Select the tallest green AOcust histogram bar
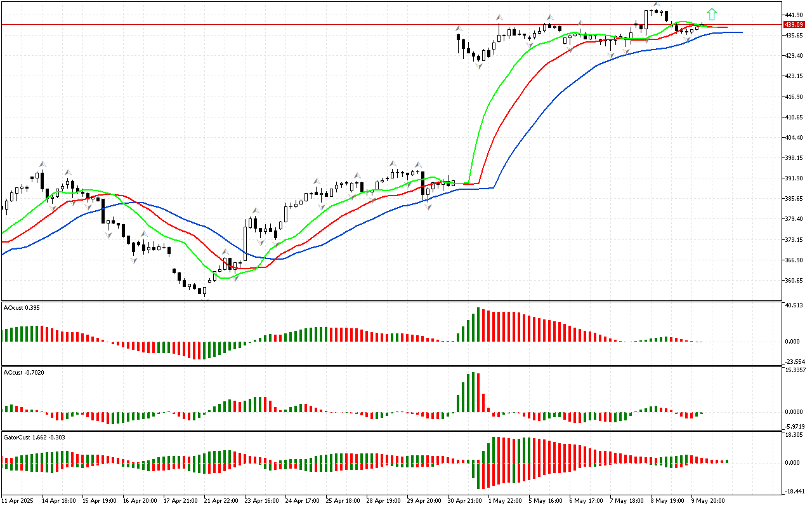The image size is (812, 508). pos(478,325)
